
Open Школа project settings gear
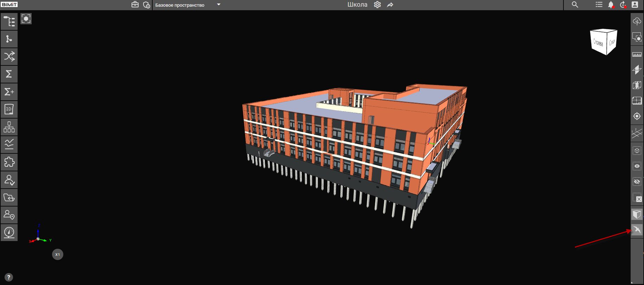[x=377, y=5]
